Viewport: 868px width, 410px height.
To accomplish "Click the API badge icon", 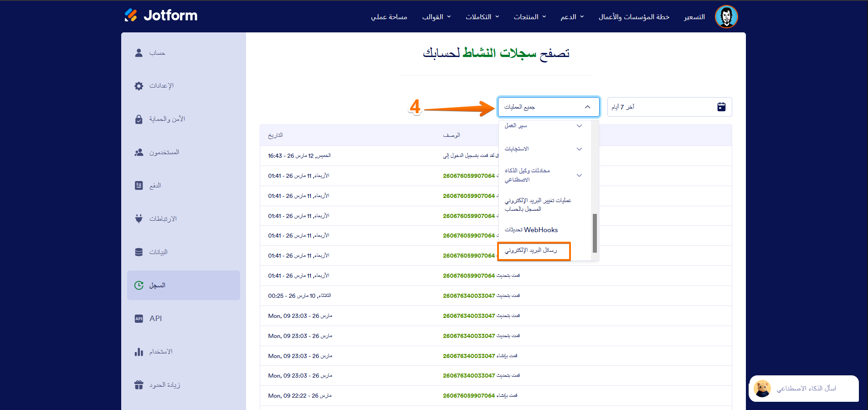I will pyautogui.click(x=139, y=319).
